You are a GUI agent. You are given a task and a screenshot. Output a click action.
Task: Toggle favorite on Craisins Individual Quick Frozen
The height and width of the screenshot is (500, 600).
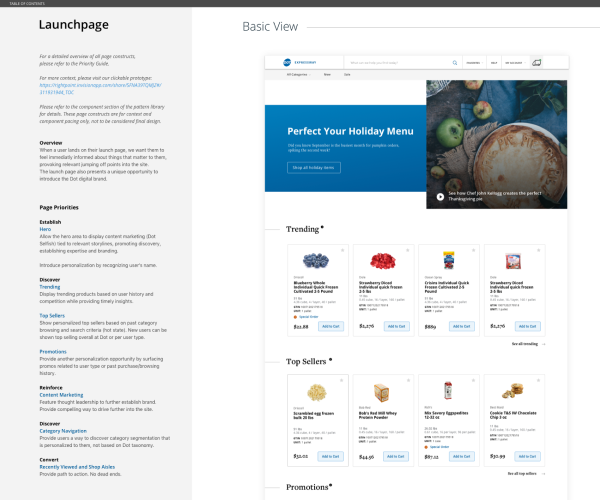point(474,250)
